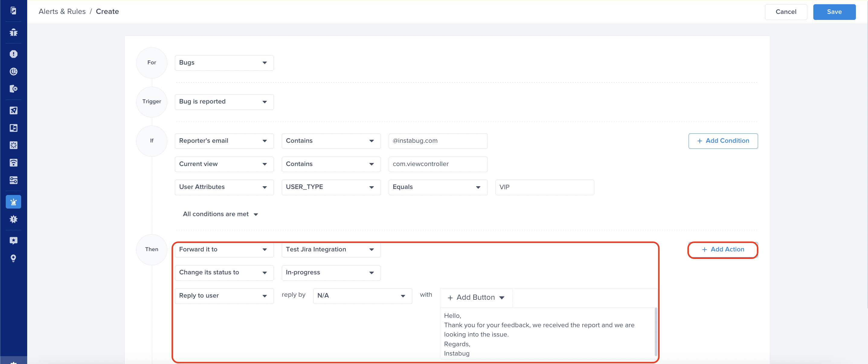Image resolution: width=868 pixels, height=364 pixels.
Task: Open the Alerts & Rules siren icon
Action: pos(14,202)
